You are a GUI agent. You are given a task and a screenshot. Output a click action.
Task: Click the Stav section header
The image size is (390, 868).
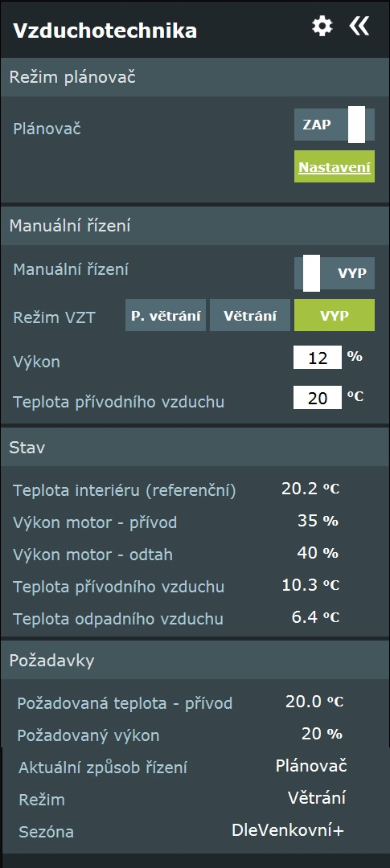[195, 448]
